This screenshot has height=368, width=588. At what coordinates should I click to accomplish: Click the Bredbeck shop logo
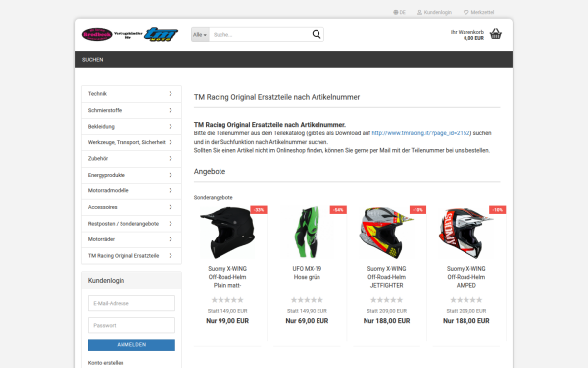coord(97,35)
